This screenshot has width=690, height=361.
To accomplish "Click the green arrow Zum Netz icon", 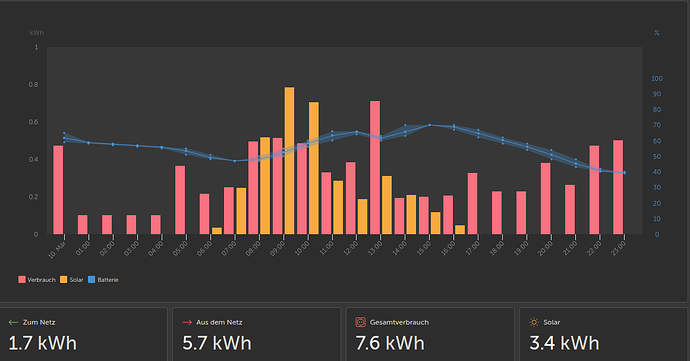I will pyautogui.click(x=13, y=323).
